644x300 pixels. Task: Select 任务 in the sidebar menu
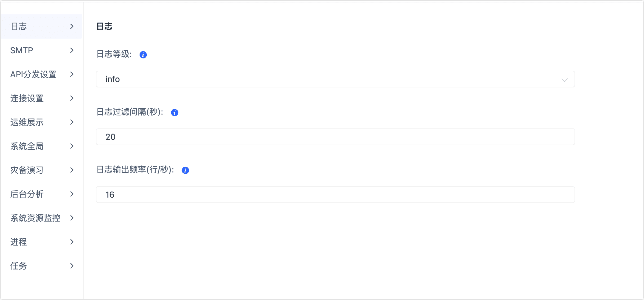(19, 266)
